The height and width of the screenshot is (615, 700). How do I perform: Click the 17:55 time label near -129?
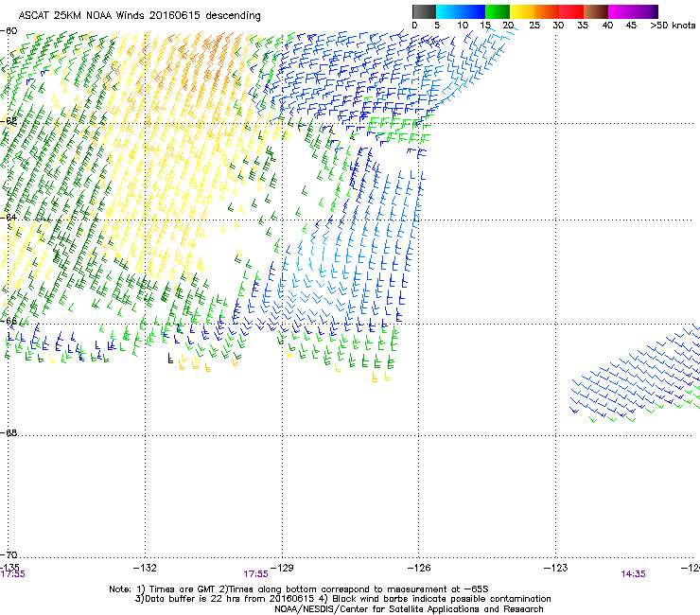pos(255,574)
